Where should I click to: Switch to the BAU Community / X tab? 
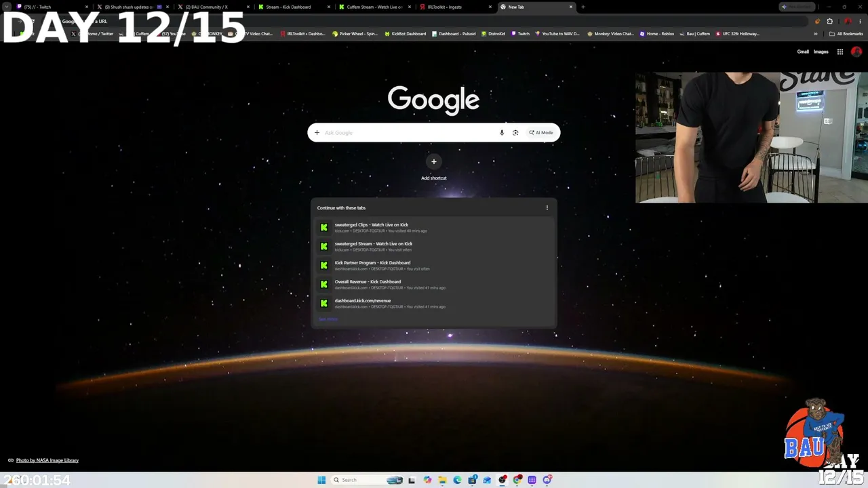[x=213, y=7]
